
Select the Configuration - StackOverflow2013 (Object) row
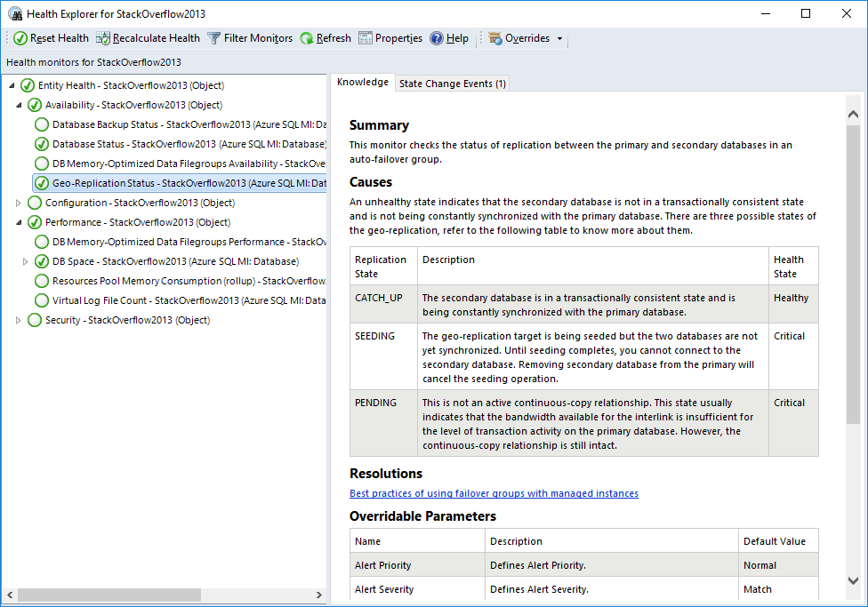[132, 203]
